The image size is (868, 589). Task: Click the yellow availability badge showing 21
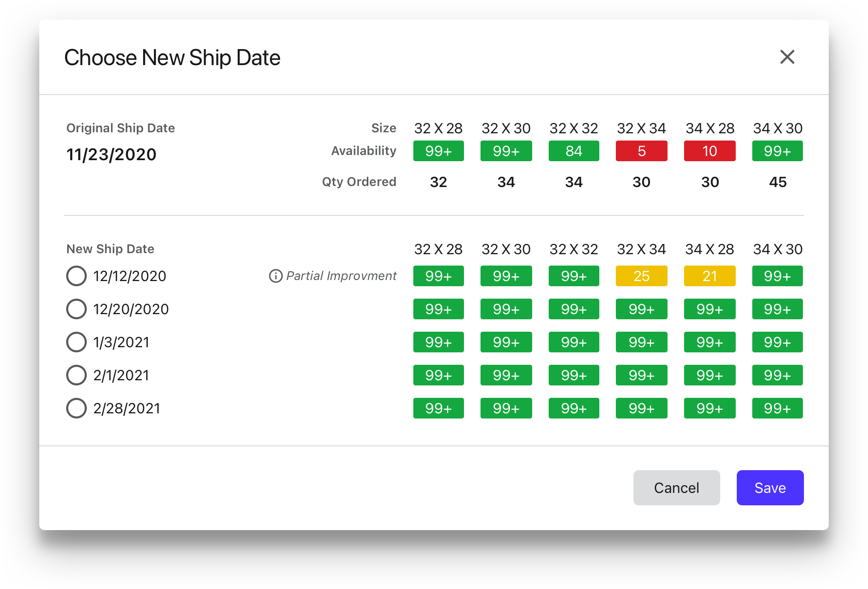(709, 276)
